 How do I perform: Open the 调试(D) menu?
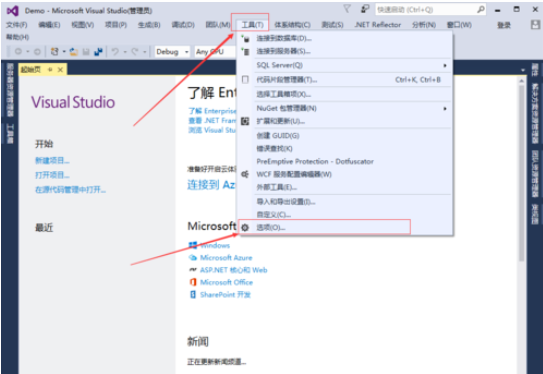point(183,25)
